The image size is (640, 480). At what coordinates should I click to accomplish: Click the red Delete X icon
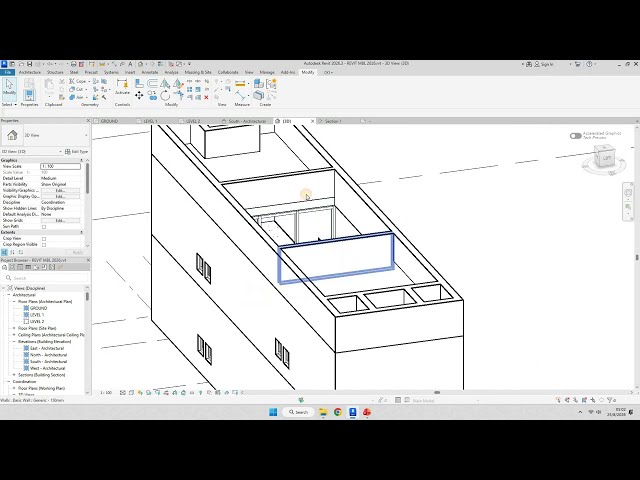(206, 97)
